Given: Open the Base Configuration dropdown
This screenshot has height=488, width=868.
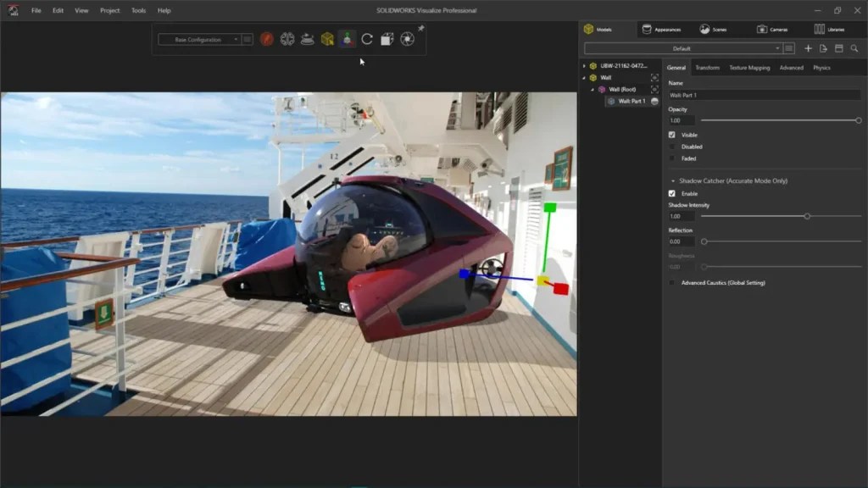Looking at the screenshot, I should 199,39.
